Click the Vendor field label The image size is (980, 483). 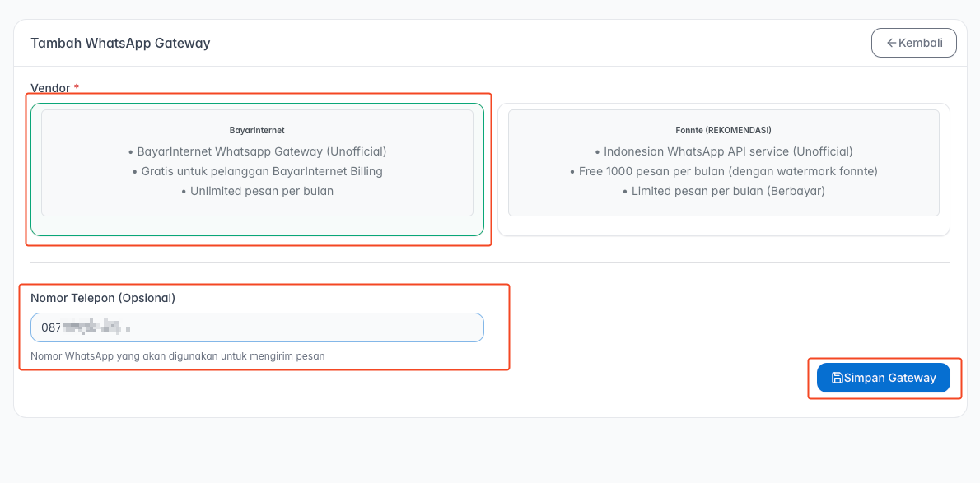tap(49, 87)
